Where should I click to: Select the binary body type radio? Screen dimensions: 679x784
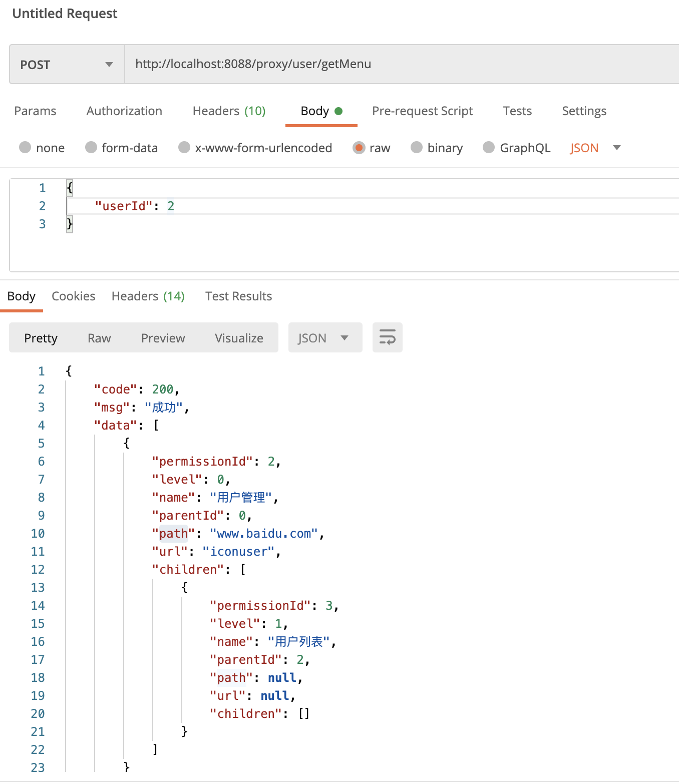(x=417, y=147)
